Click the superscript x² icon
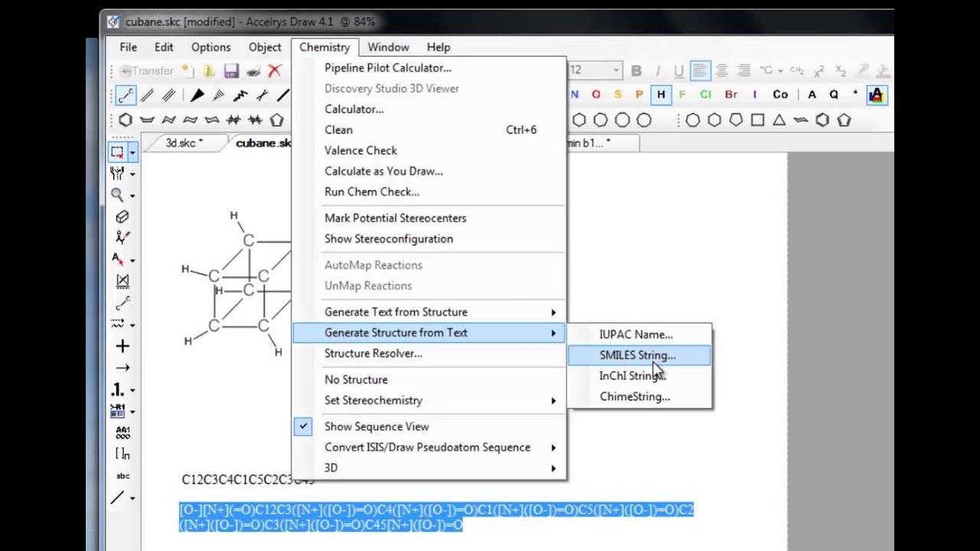 (x=819, y=71)
